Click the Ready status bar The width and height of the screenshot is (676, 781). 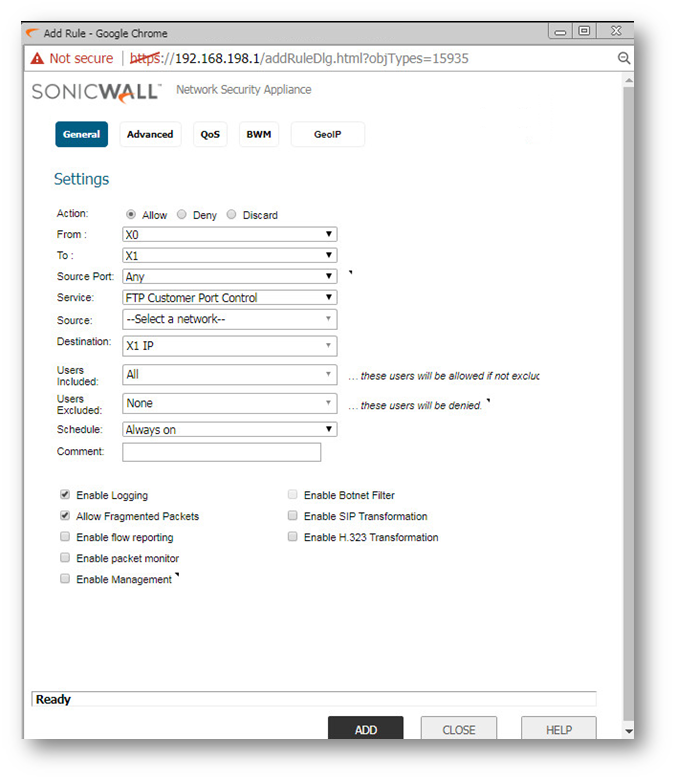click(x=314, y=699)
